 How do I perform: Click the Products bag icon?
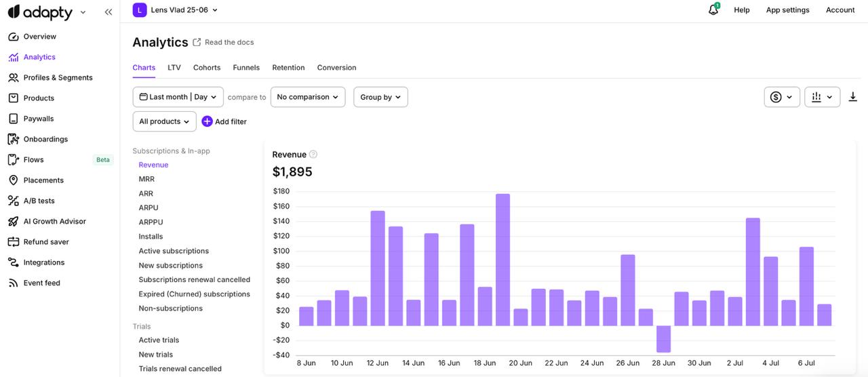(13, 98)
